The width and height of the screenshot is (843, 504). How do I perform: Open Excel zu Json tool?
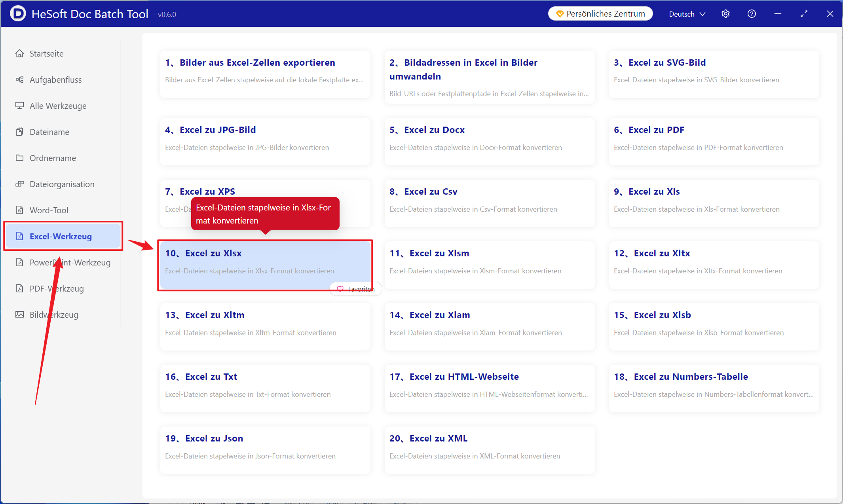[265, 450]
